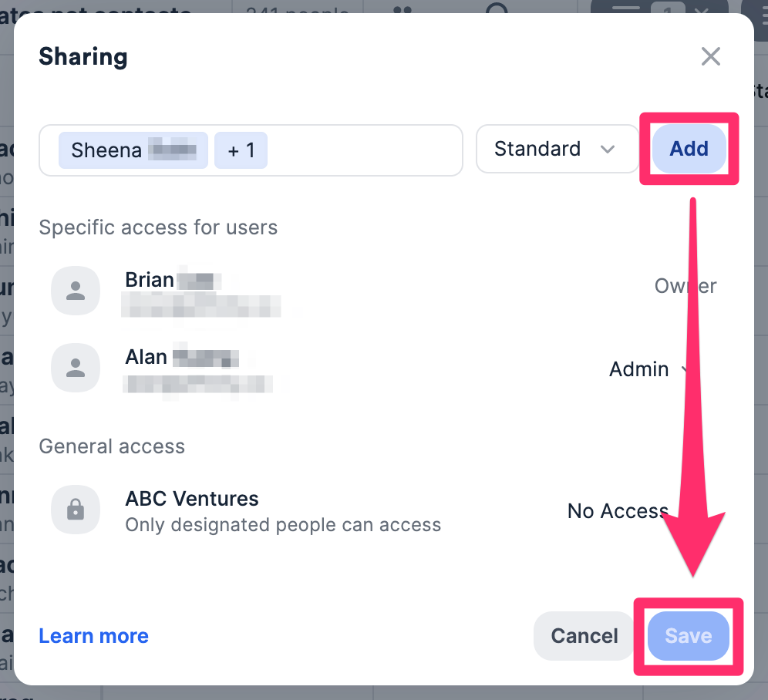Click Brian's user avatar icon
Viewport: 768px width, 700px height.
(76, 291)
